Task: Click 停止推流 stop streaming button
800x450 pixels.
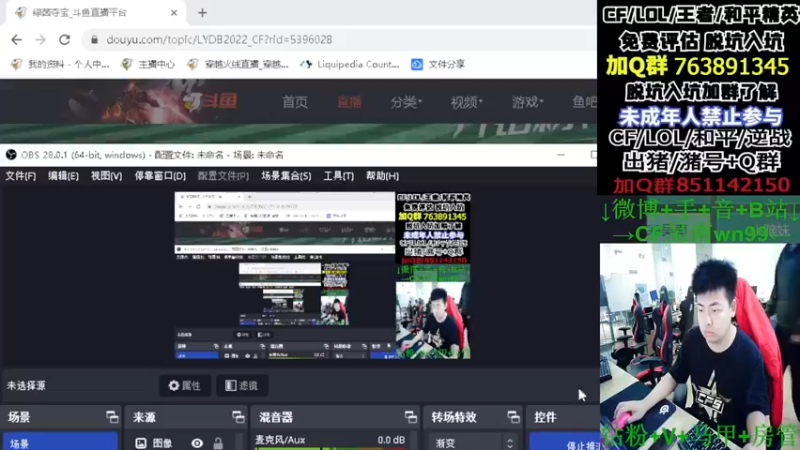Action: pos(565,443)
